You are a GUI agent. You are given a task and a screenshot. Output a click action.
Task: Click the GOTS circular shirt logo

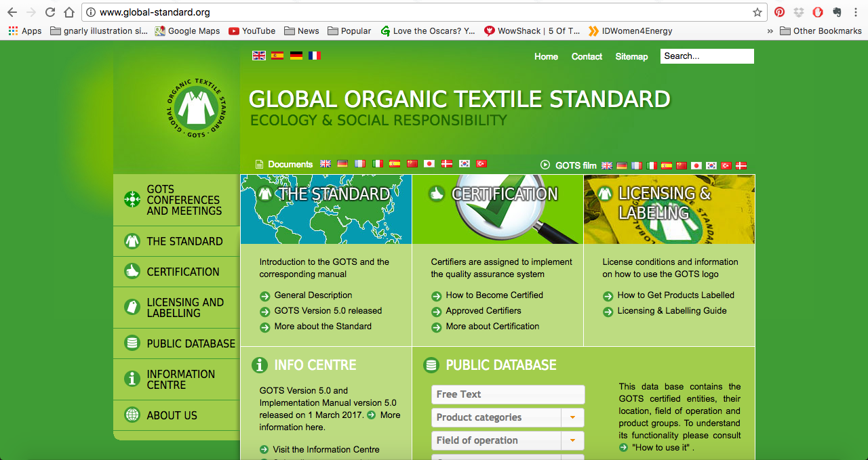pos(197,108)
